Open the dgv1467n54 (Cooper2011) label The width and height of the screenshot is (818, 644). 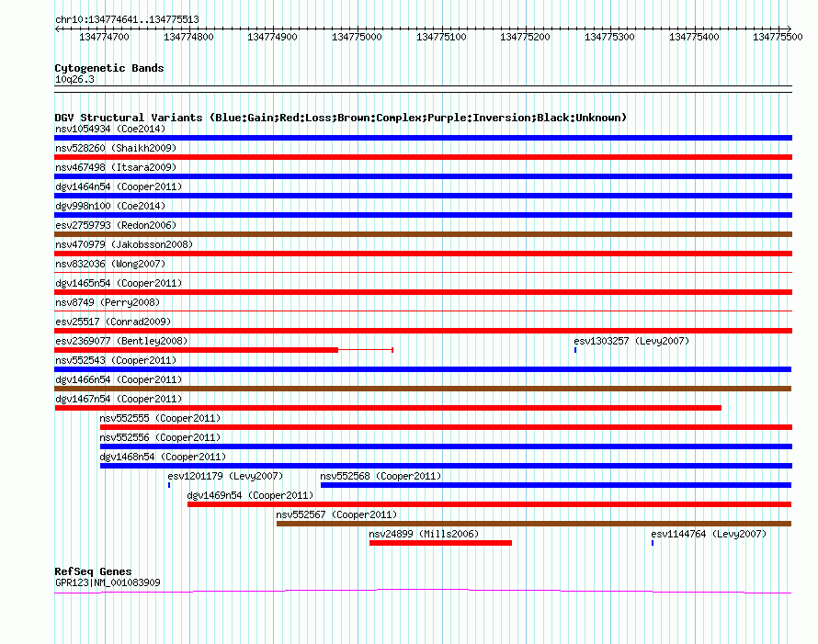click(119, 399)
